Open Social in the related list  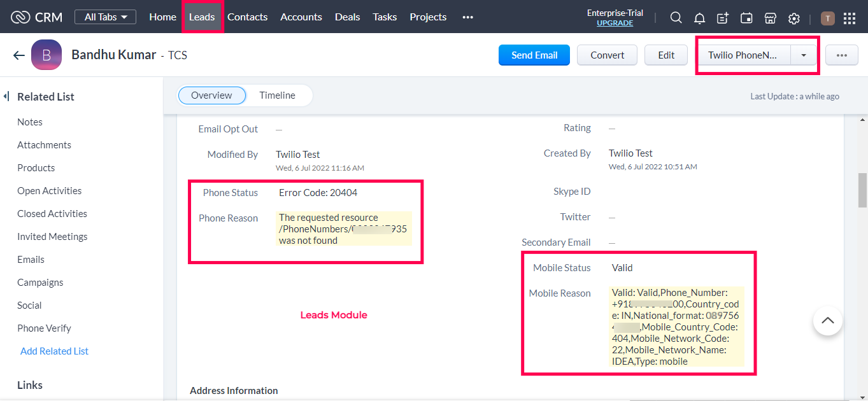(29, 306)
